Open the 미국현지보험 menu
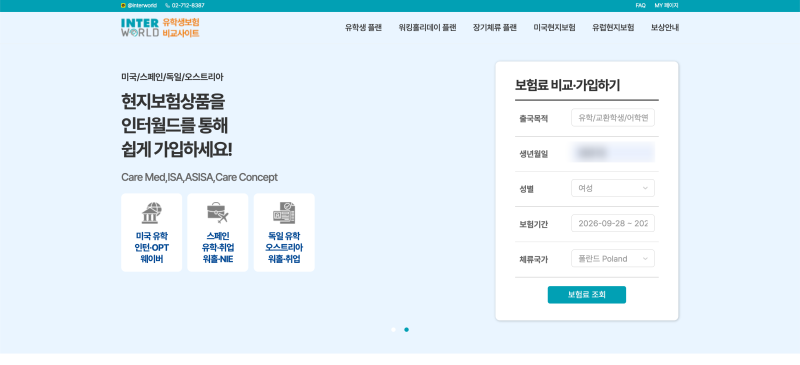Viewport: 800px width, 365px height. [555, 28]
